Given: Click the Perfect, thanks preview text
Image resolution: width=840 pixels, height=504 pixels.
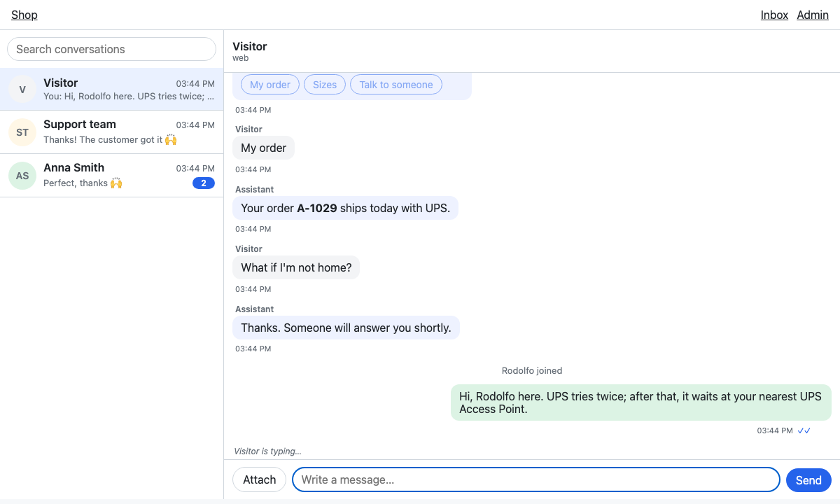Looking at the screenshot, I should (83, 183).
